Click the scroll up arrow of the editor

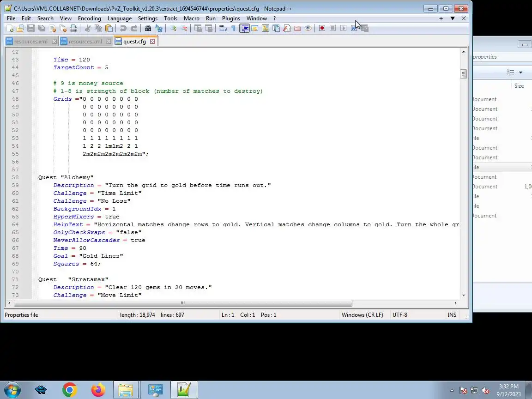pyautogui.click(x=464, y=52)
